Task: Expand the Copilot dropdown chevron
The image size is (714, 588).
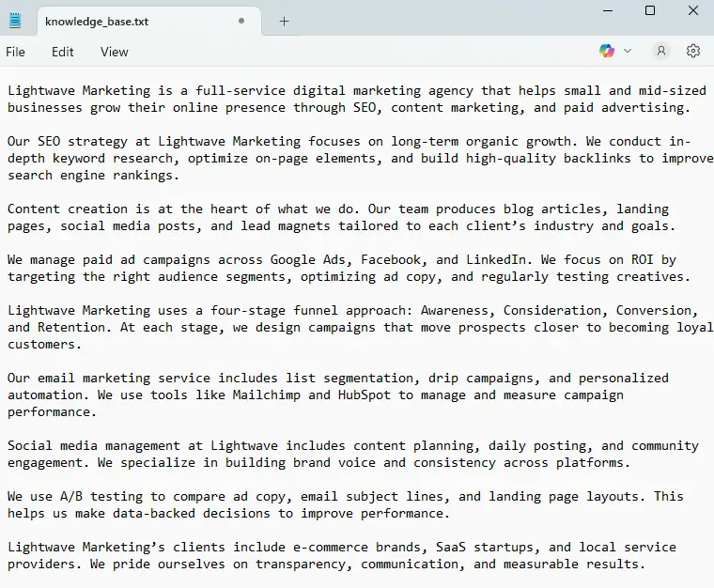Action: (x=628, y=51)
